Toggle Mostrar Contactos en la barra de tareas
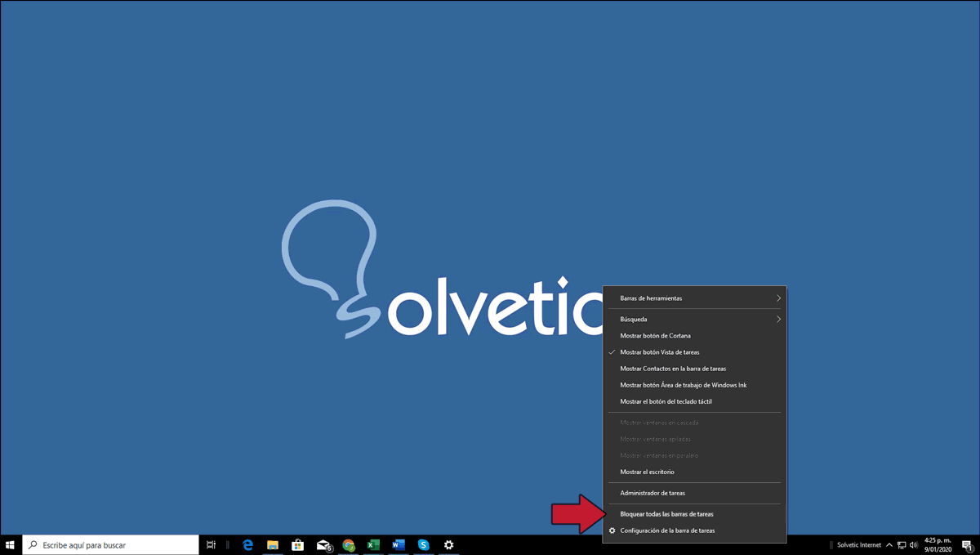Image resolution: width=980 pixels, height=555 pixels. 694,369
